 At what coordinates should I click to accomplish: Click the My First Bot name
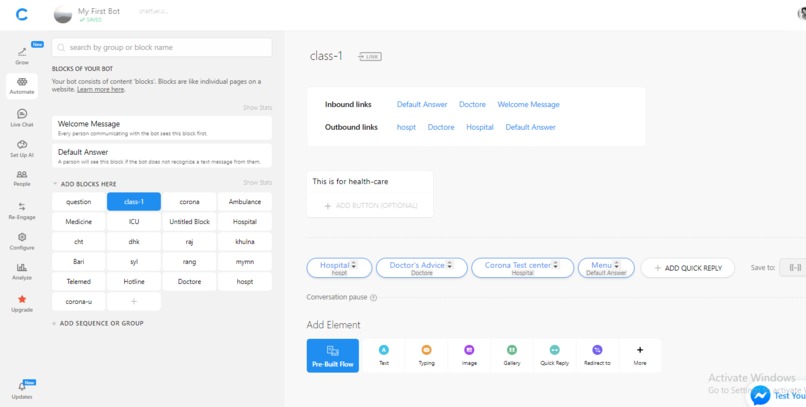coord(99,11)
